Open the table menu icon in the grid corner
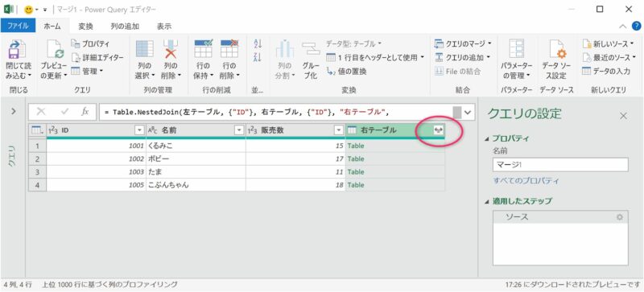 [x=37, y=130]
